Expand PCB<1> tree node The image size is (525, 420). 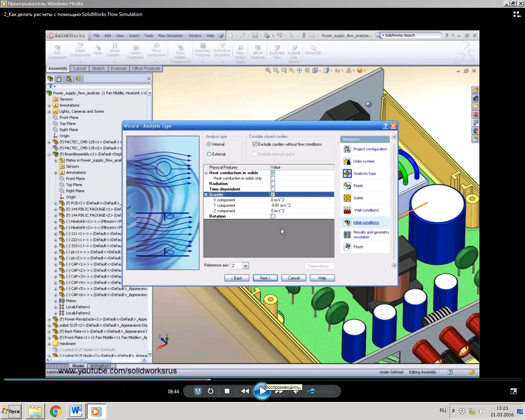tap(56, 203)
